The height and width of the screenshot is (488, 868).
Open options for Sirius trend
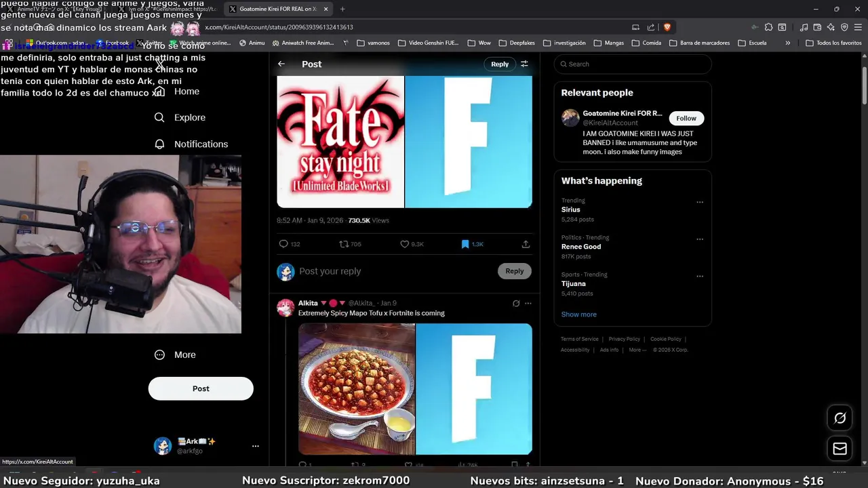coord(700,202)
